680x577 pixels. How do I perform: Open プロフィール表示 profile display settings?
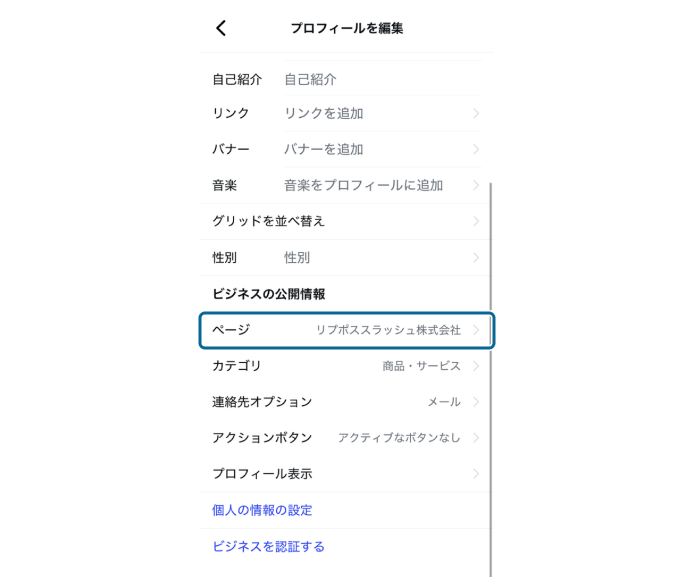262,474
